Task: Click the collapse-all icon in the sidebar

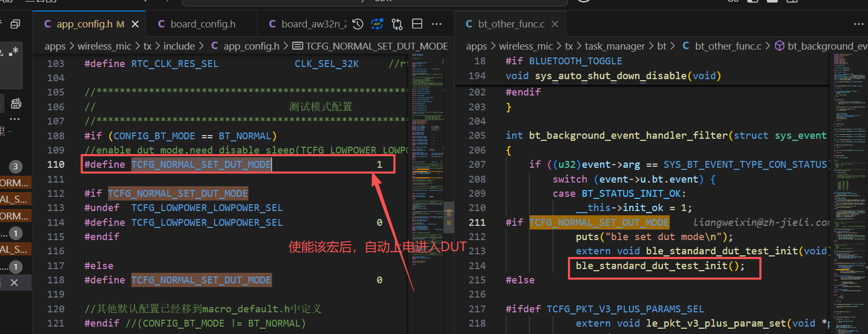Action: (15, 24)
